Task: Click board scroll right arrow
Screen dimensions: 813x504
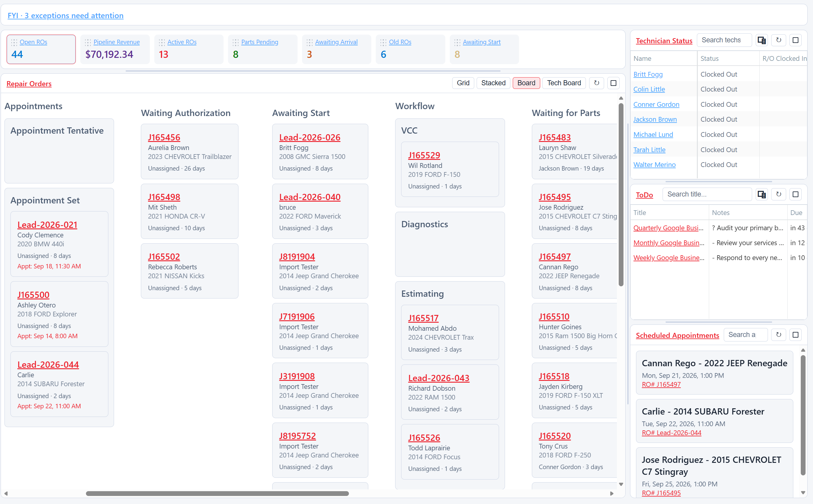Action: point(612,493)
